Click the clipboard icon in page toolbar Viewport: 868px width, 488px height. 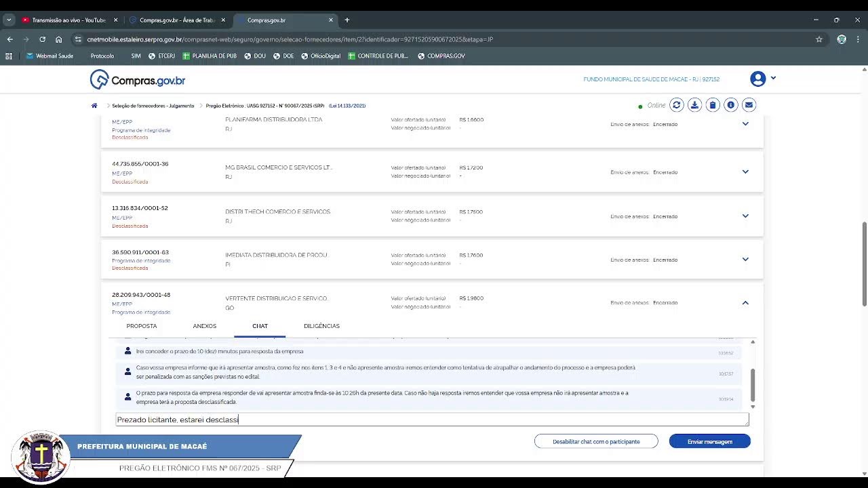(713, 105)
